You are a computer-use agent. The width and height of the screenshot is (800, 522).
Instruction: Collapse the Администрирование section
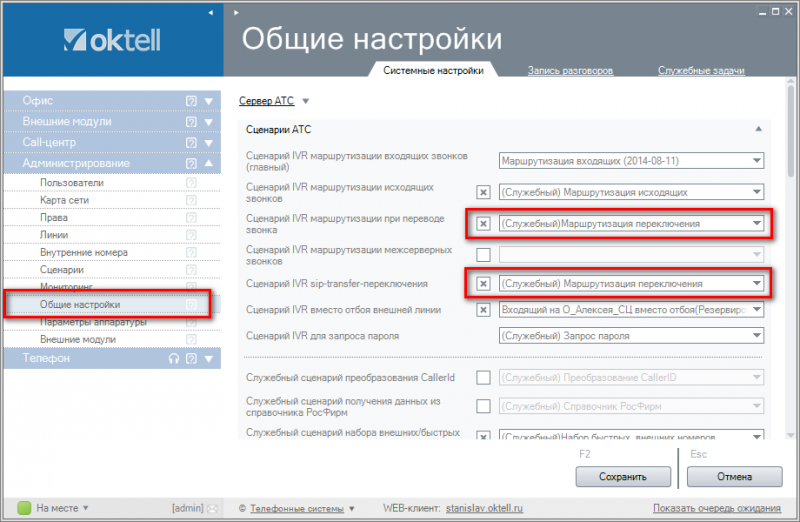point(208,163)
